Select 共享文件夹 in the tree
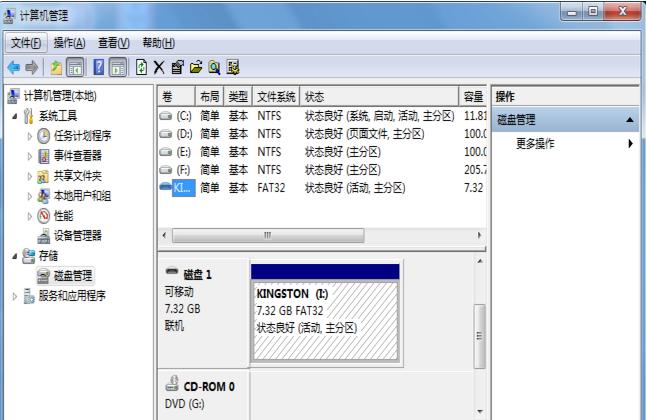The image size is (646, 420). pyautogui.click(x=78, y=176)
